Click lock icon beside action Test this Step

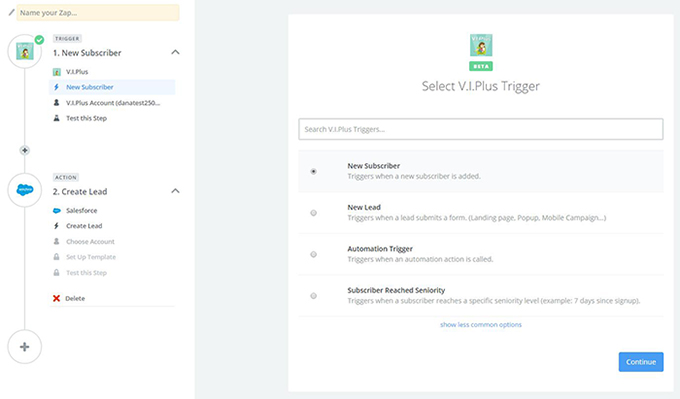click(x=56, y=272)
